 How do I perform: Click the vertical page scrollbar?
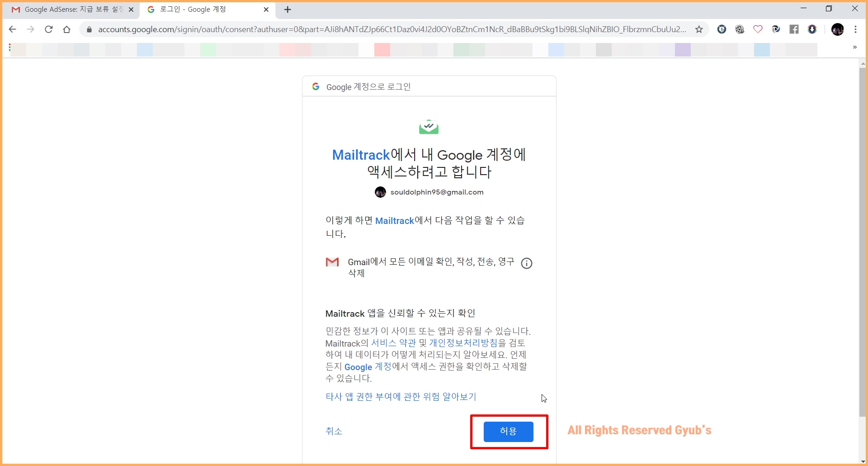click(863, 242)
